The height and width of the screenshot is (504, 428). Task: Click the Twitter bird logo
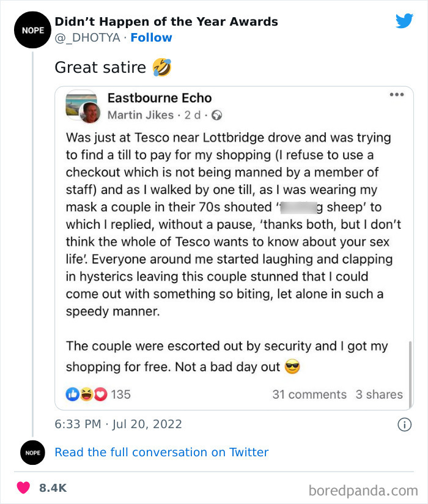coord(404,20)
